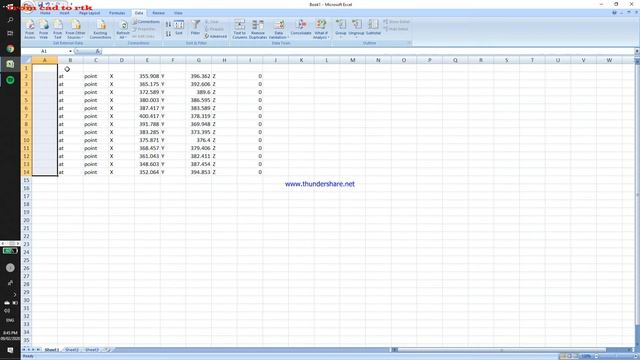Image resolution: width=640 pixels, height=360 pixels.
Task: Open Chrome from the taskbar
Action: point(10,49)
